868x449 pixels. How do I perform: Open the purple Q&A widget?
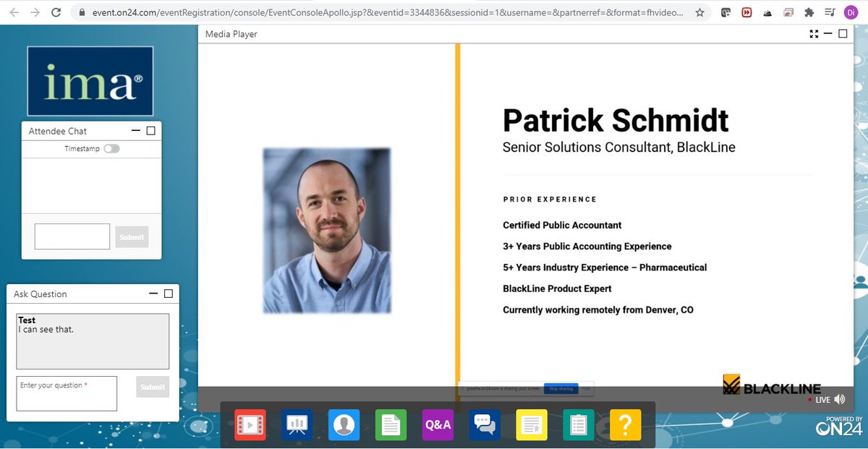[x=438, y=425]
